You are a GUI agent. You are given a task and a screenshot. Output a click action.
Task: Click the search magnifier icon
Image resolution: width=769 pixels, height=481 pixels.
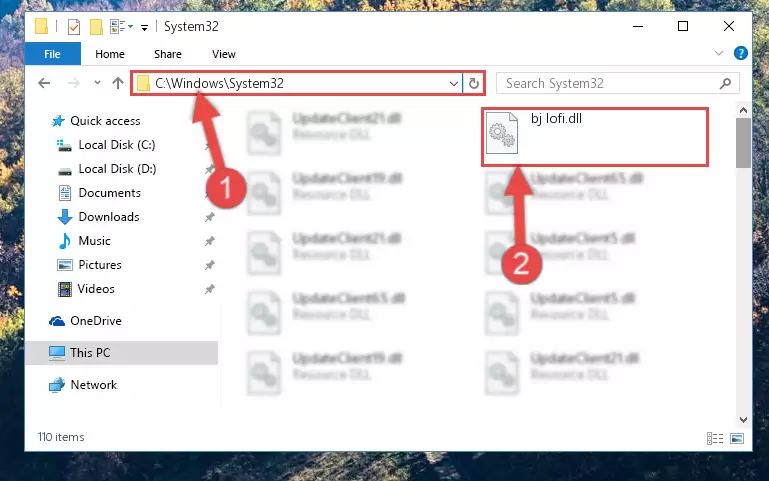pyautogui.click(x=725, y=83)
